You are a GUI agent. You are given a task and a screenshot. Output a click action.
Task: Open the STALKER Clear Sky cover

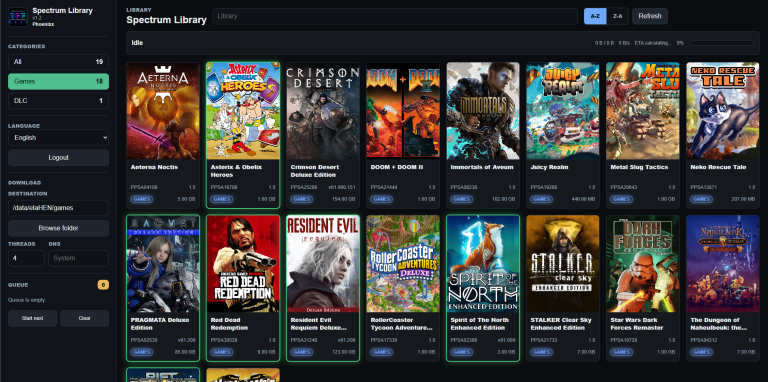[x=563, y=264]
